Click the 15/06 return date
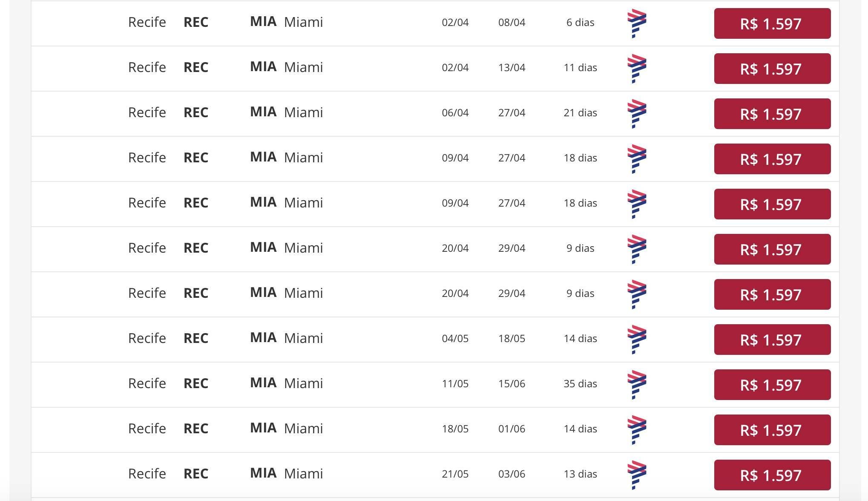The height and width of the screenshot is (501, 868). (x=512, y=384)
